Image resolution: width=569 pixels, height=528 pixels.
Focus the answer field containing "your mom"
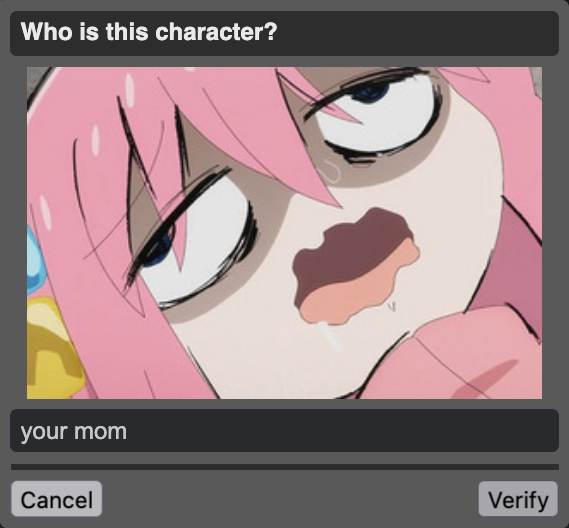284,431
